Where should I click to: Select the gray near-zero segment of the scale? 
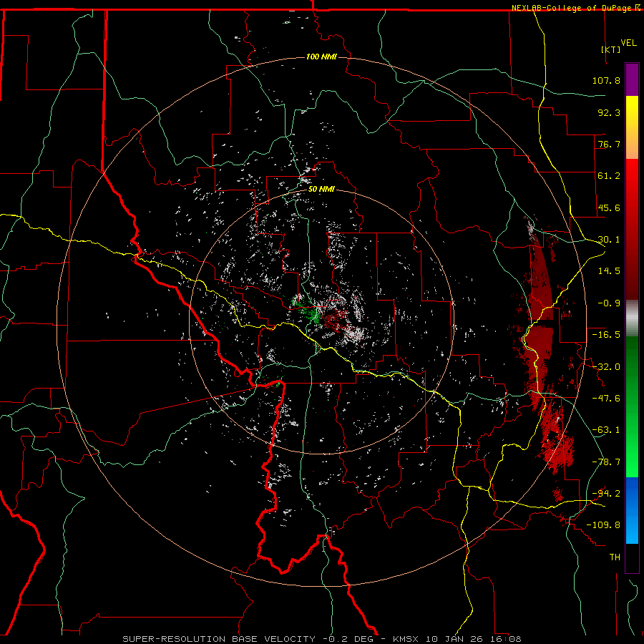[x=632, y=318]
